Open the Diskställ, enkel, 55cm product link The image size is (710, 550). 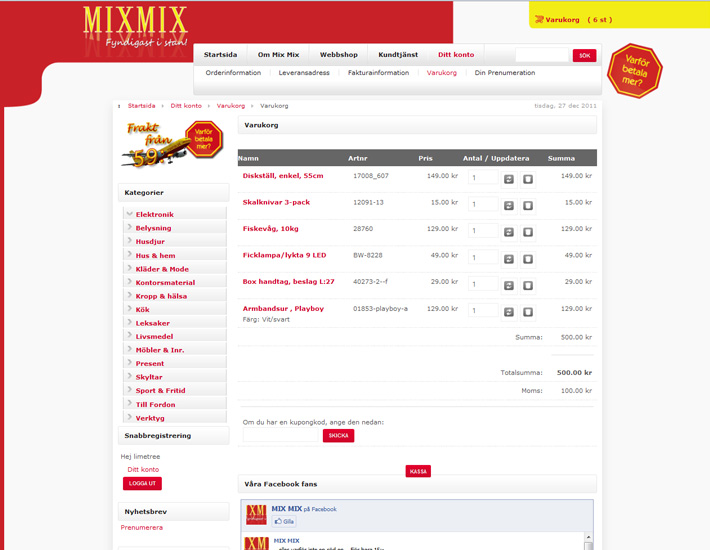tap(283, 176)
